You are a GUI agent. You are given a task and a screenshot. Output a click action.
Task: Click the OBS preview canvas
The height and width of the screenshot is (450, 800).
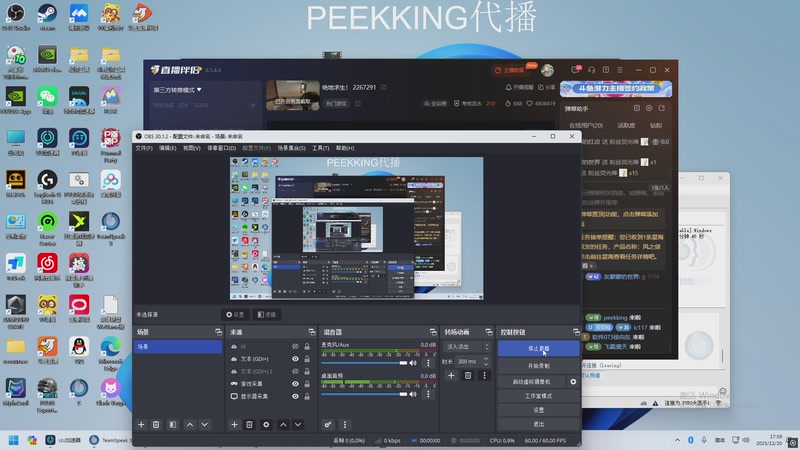pos(356,228)
